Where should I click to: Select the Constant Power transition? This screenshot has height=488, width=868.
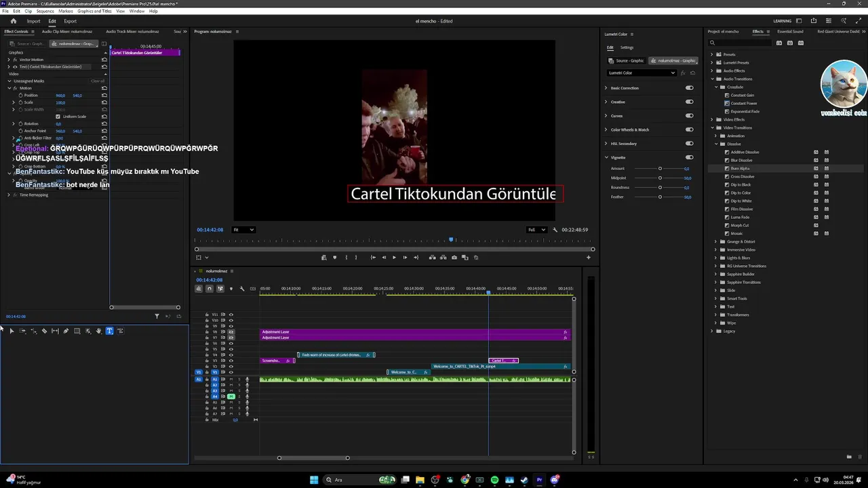point(743,103)
